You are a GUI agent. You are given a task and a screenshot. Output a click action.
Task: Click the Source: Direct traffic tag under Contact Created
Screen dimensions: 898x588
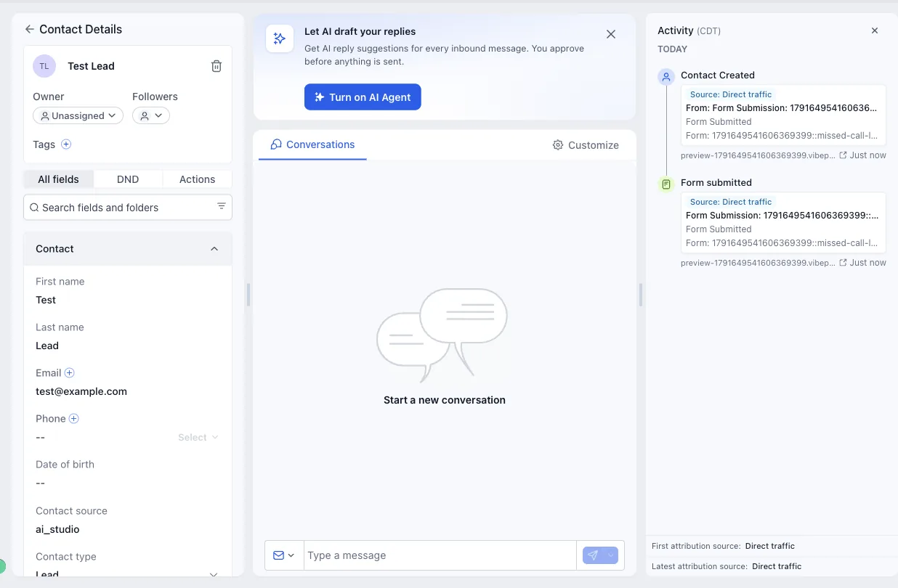click(x=731, y=94)
